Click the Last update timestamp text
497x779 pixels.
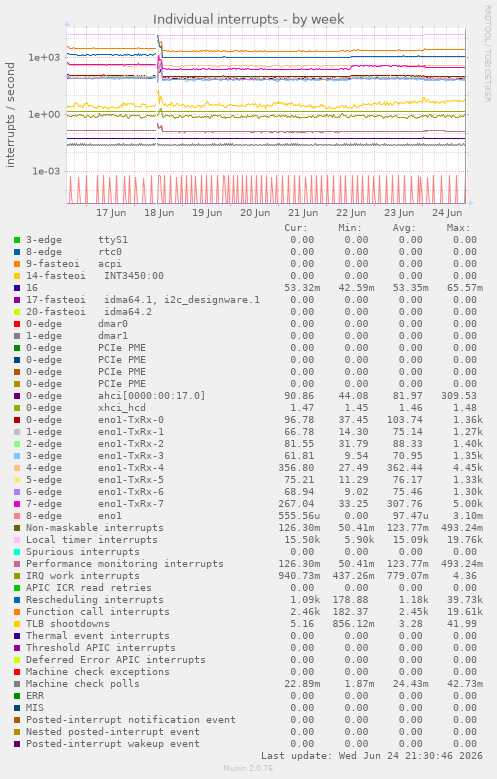pyautogui.click(x=372, y=756)
